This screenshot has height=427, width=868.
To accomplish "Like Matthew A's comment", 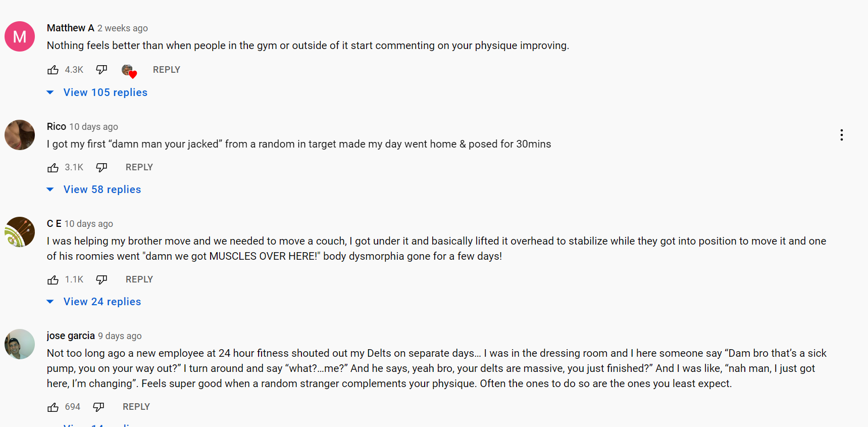I will [53, 70].
